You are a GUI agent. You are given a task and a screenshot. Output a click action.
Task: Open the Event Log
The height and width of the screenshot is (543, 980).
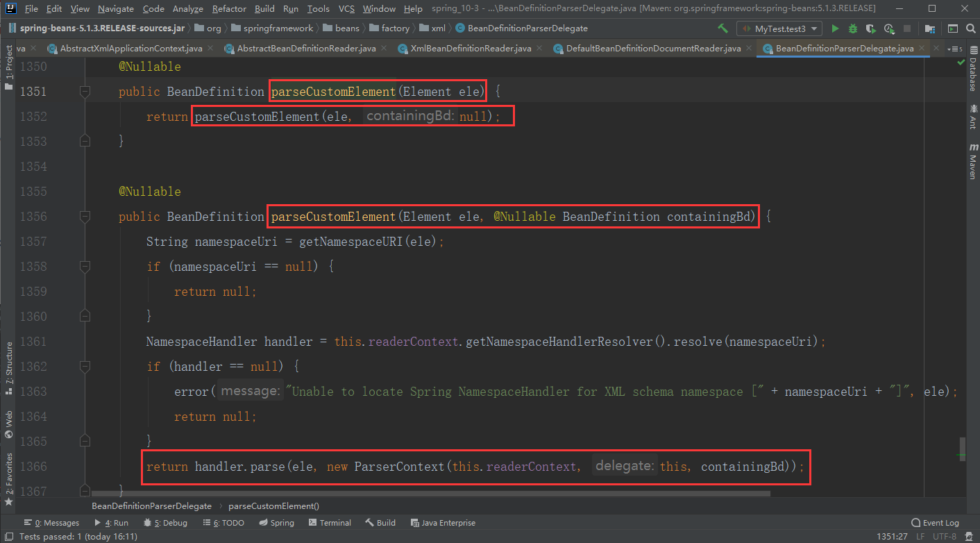pyautogui.click(x=935, y=523)
